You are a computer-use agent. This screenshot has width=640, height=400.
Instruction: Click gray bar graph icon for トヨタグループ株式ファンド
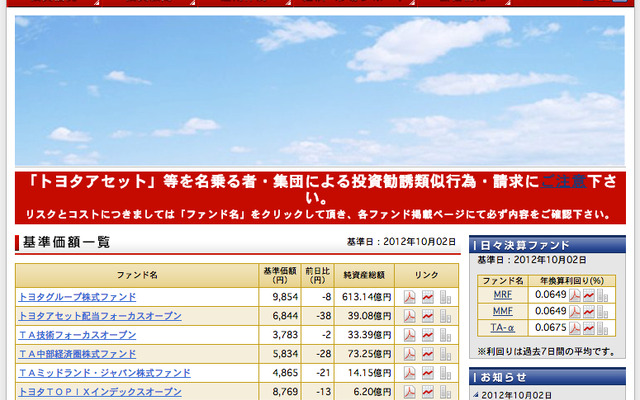445,297
